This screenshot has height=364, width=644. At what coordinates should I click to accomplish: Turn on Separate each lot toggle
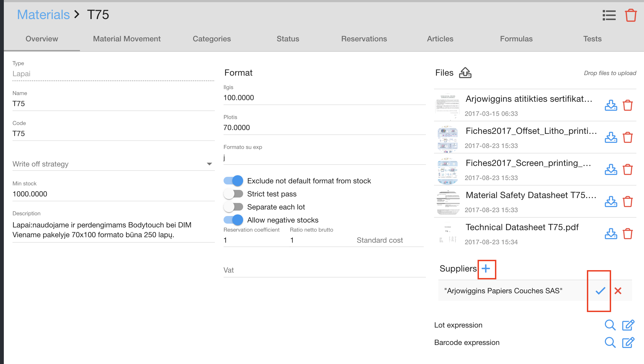233,207
